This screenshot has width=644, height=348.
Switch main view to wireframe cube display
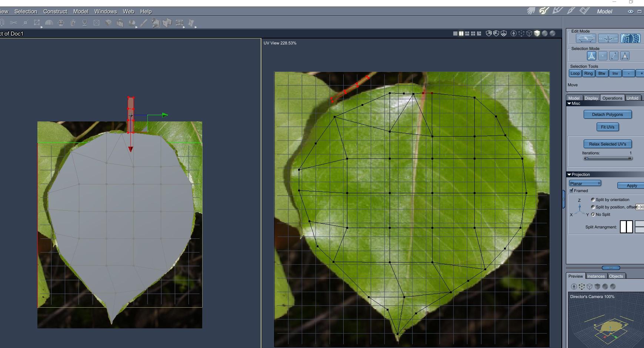pyautogui.click(x=529, y=33)
